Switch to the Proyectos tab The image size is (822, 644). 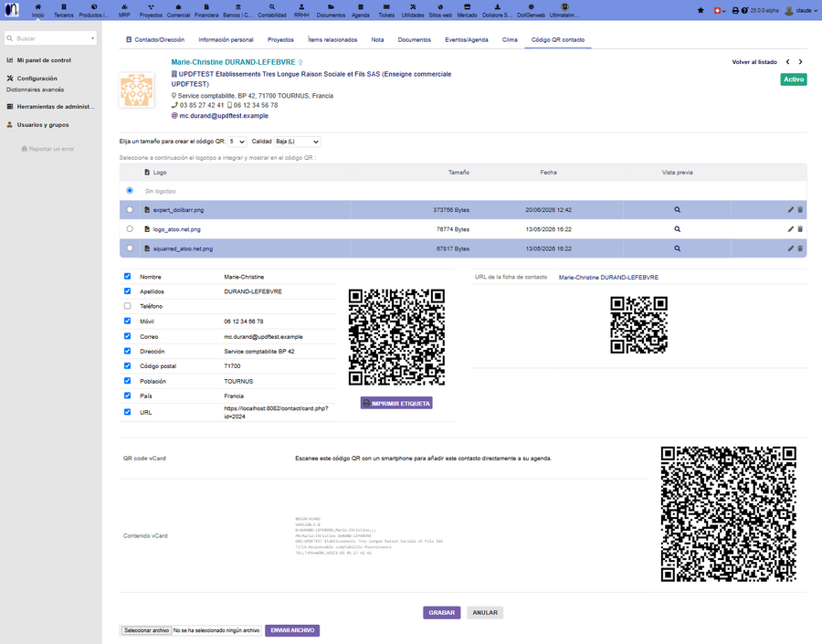click(x=280, y=40)
